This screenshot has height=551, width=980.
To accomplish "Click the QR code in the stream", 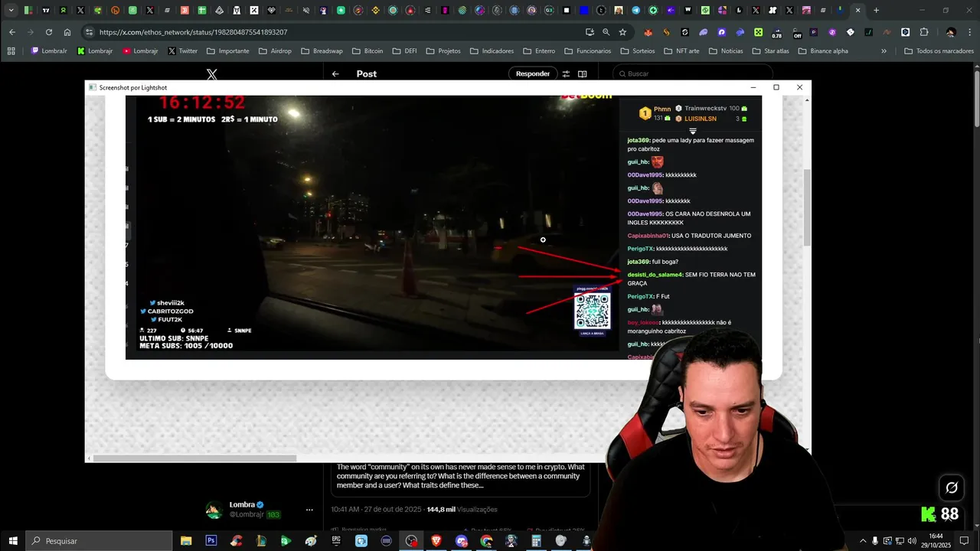I will 593,310.
